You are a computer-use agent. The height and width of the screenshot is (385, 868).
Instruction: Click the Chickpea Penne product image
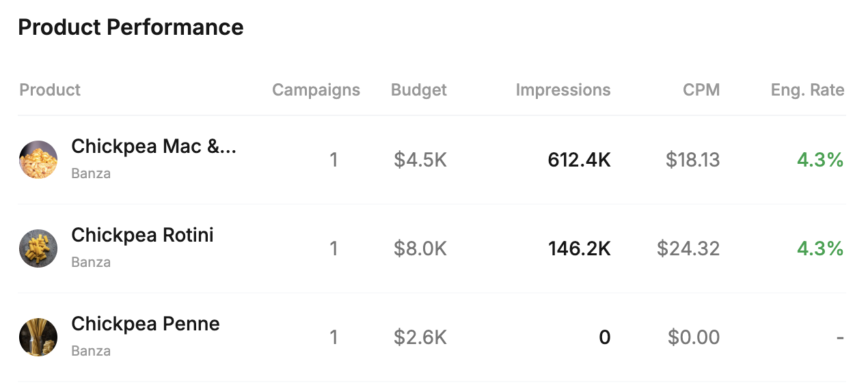pyautogui.click(x=38, y=337)
